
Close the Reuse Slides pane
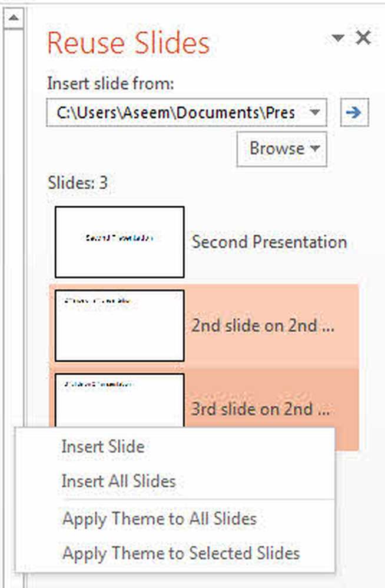point(363,38)
